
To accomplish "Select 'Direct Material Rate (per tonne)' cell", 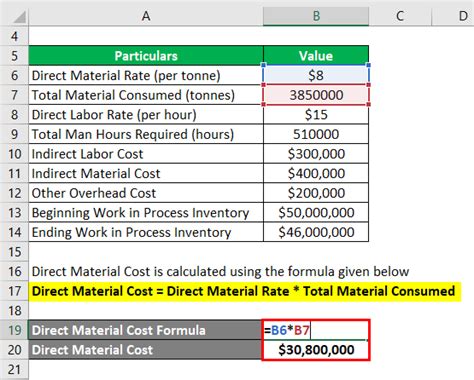I will tap(146, 75).
